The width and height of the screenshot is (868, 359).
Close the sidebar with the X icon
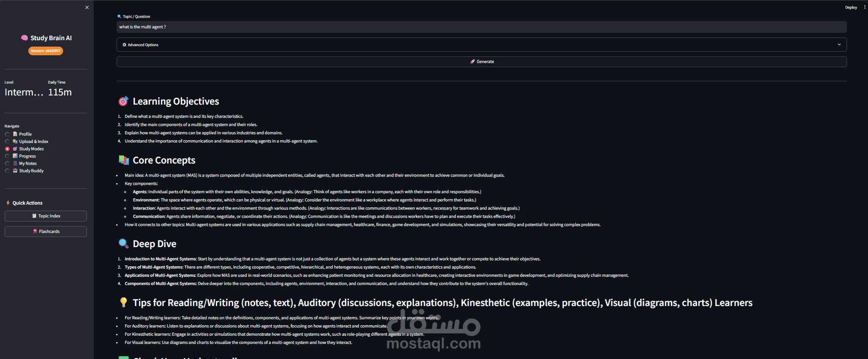(x=87, y=7)
